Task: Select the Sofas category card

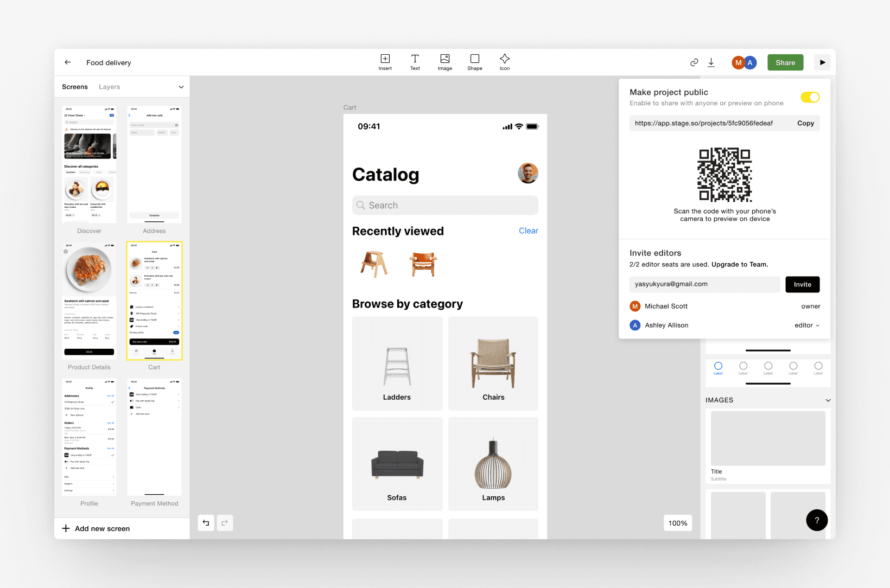Action: click(397, 464)
